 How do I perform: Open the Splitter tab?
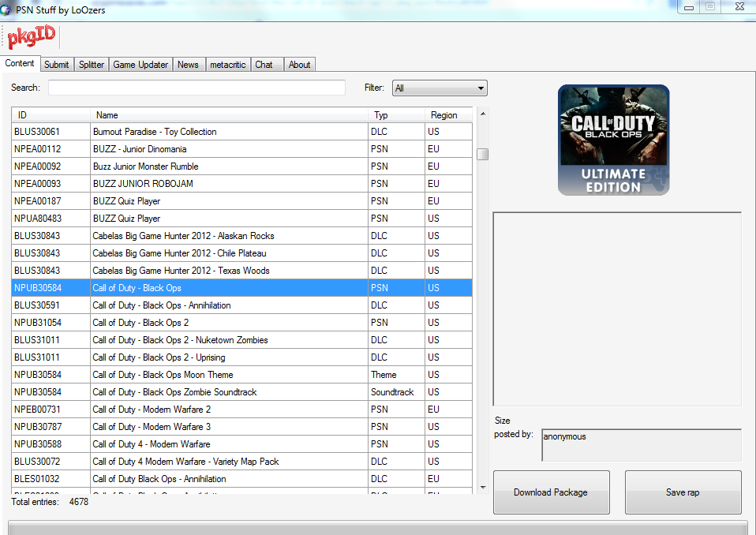tap(92, 65)
